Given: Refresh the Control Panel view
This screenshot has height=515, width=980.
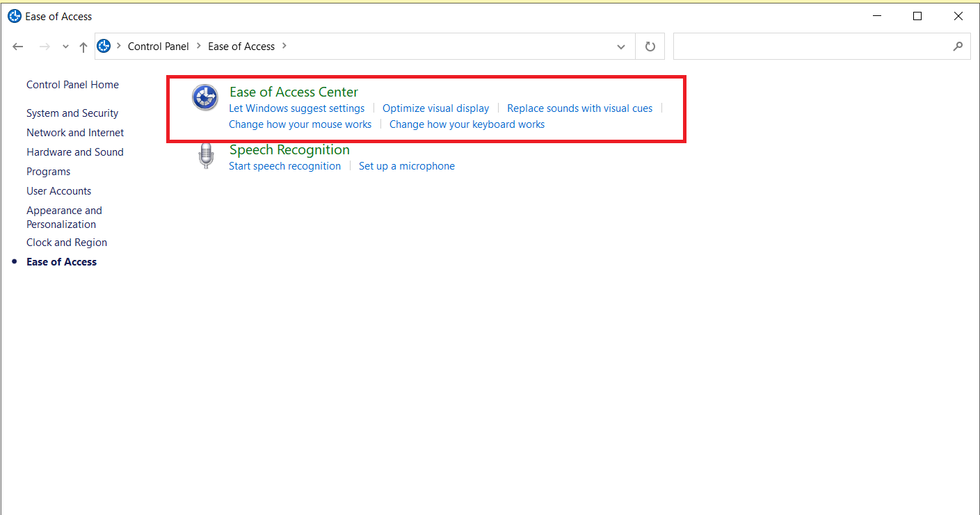Looking at the screenshot, I should (x=650, y=47).
